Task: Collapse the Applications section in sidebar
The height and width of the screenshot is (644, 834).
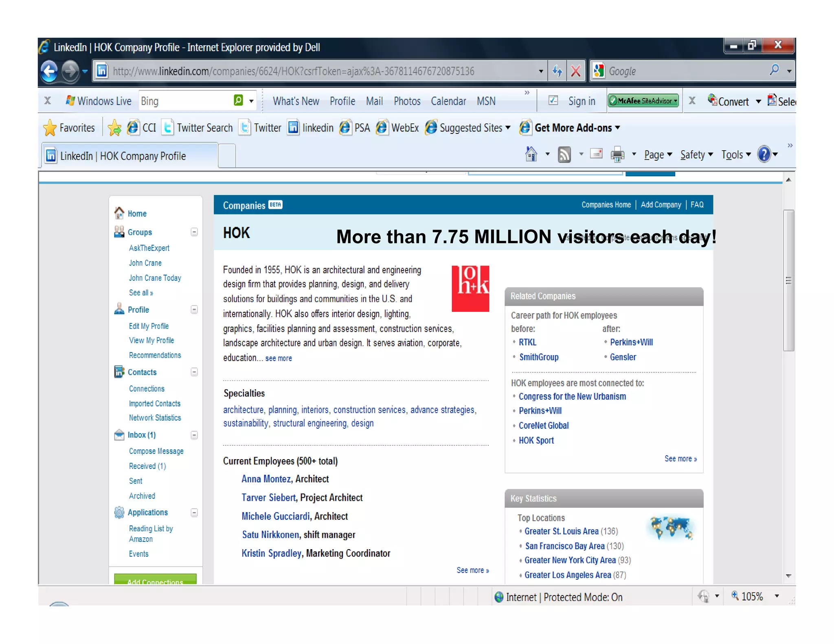Action: click(194, 513)
